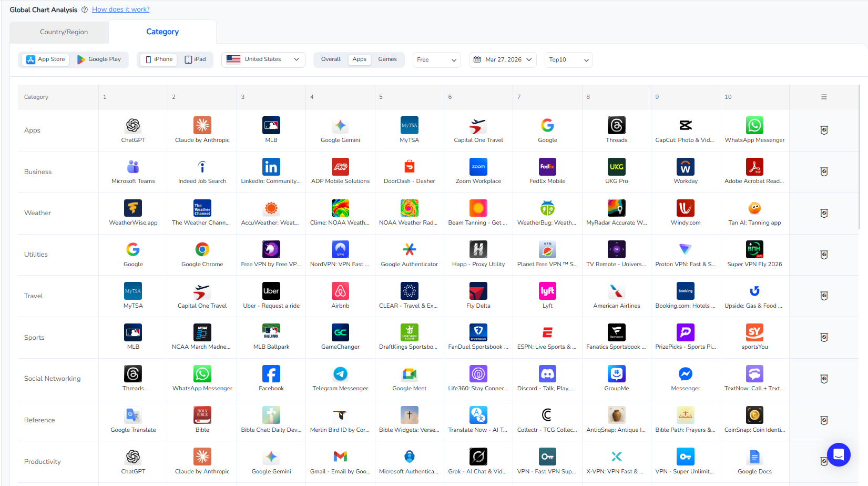Open the Top10 ranking dropdown
Viewport: 868px width, 486px height.
[x=568, y=59]
